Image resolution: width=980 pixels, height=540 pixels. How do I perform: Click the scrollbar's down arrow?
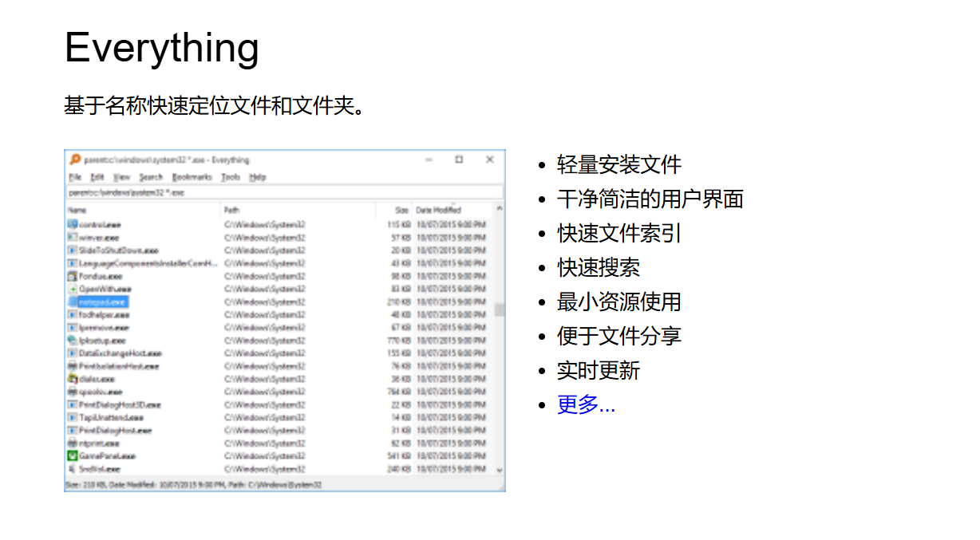(500, 470)
